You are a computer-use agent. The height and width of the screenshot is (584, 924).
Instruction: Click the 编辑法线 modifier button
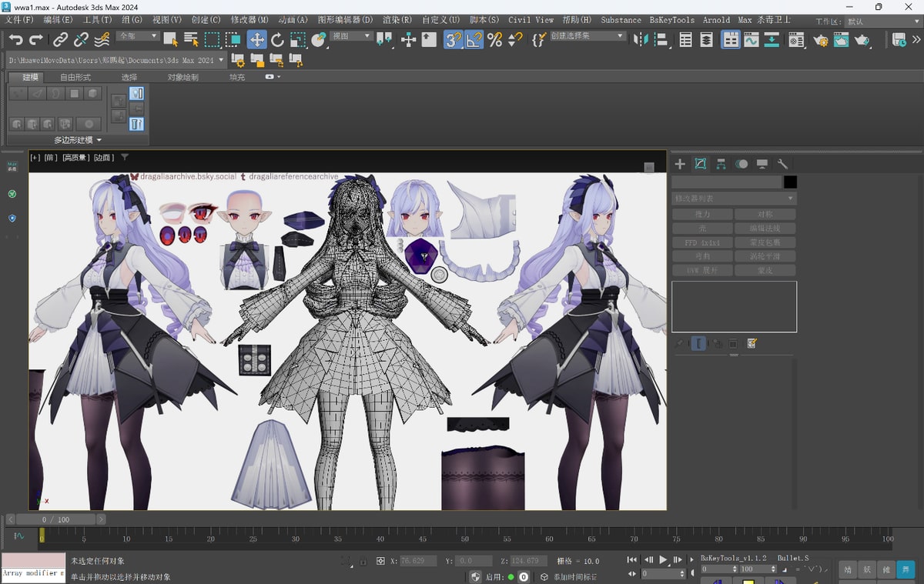click(x=765, y=229)
